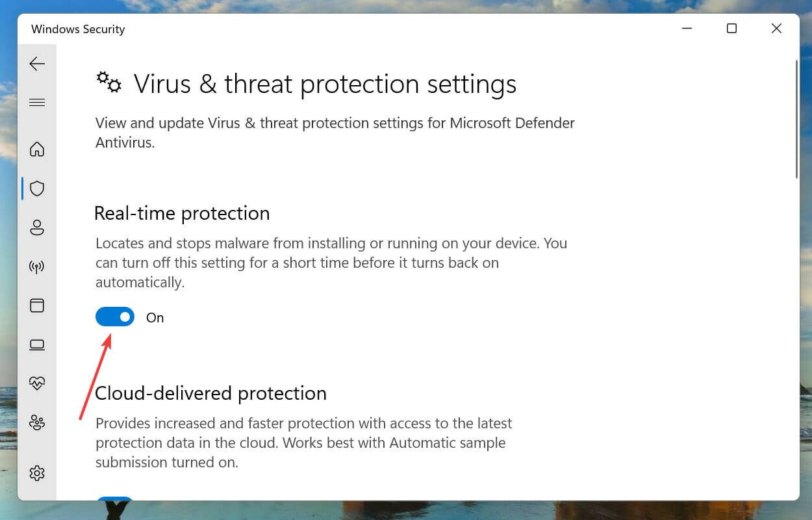Minimize the Windows Security window
The width and height of the screenshot is (812, 520).
coord(687,29)
